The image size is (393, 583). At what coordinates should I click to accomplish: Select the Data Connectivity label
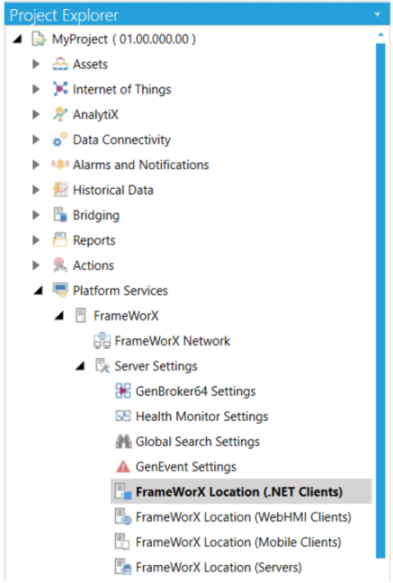click(122, 140)
